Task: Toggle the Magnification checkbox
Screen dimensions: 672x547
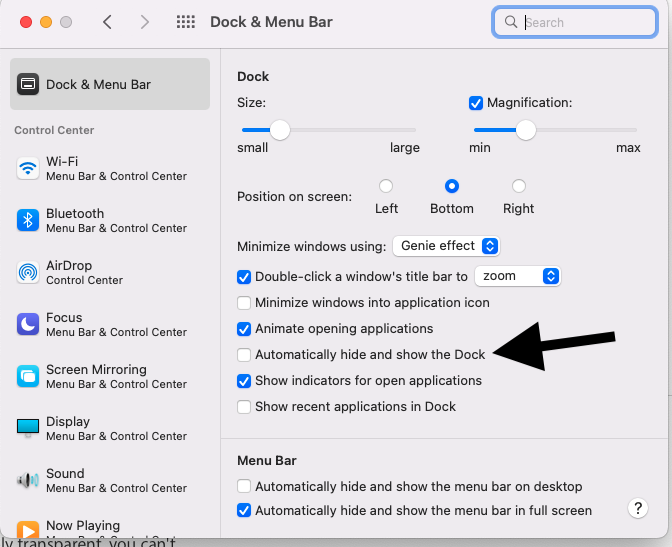Action: pos(476,103)
